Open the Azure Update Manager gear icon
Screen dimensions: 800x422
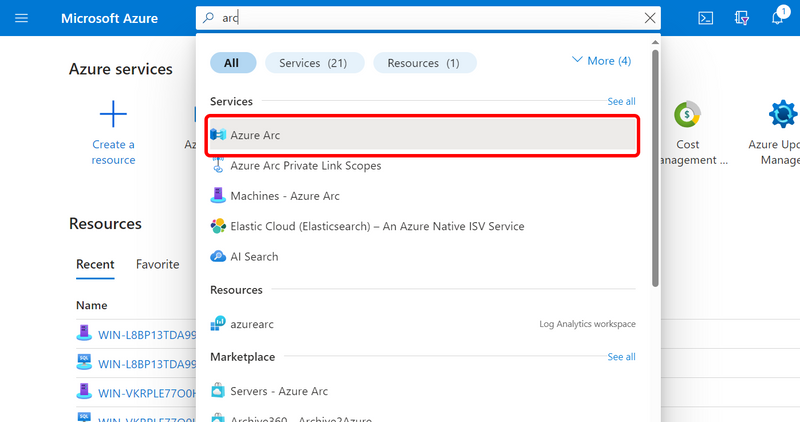(x=783, y=114)
